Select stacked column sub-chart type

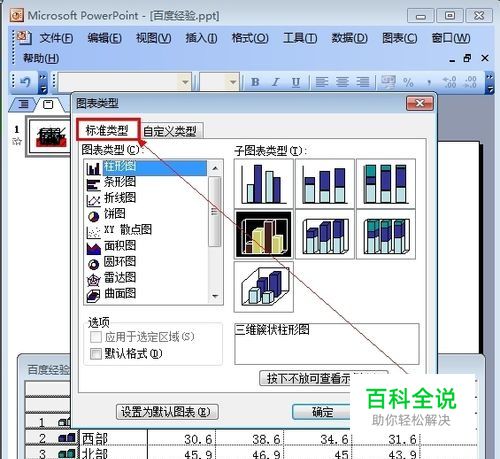(325, 184)
